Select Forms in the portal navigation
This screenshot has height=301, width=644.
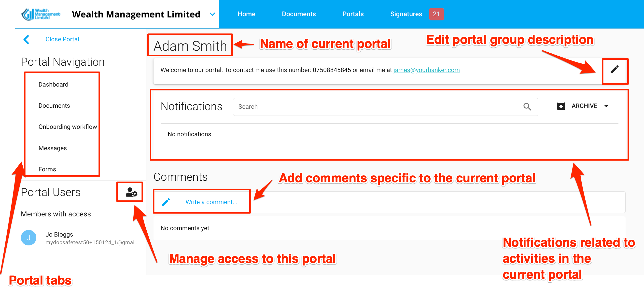[x=47, y=169]
